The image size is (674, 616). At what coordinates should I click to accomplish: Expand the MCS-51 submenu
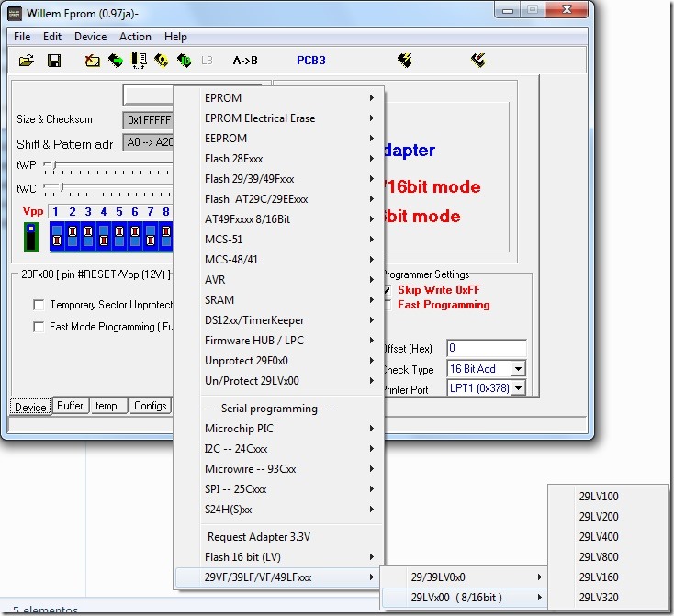click(279, 240)
